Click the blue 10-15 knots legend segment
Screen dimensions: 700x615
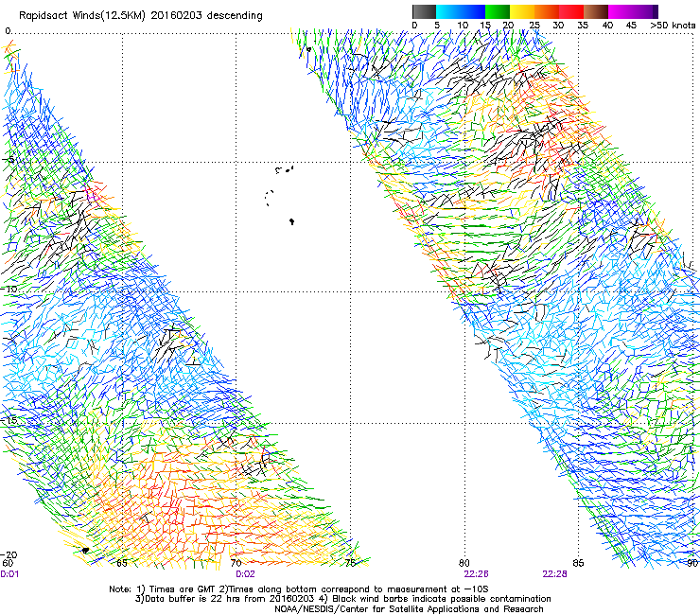pos(473,11)
